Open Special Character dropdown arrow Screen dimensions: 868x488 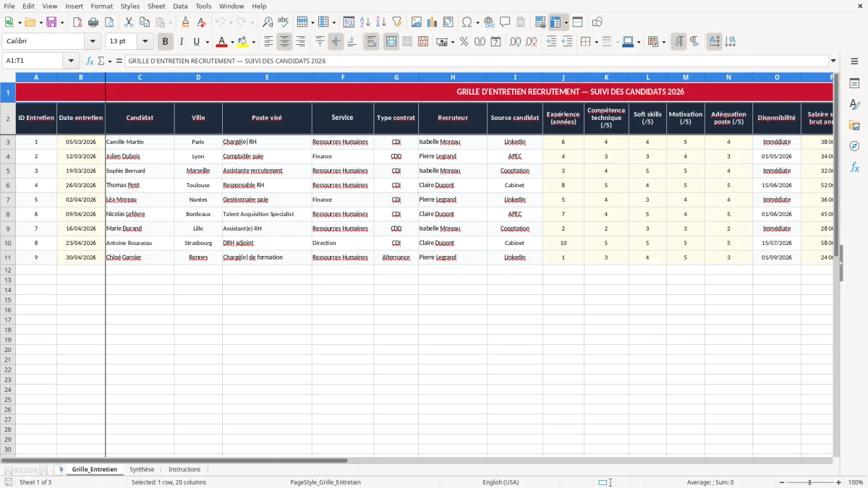coord(478,22)
